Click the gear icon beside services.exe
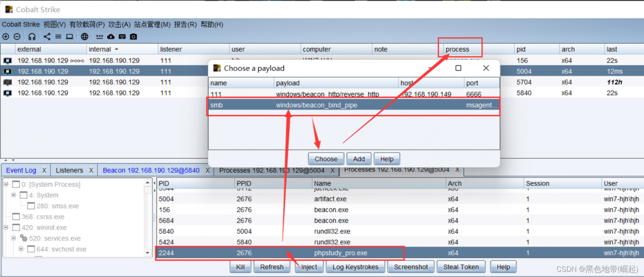Viewport: 644px width, 277px height. (24, 239)
